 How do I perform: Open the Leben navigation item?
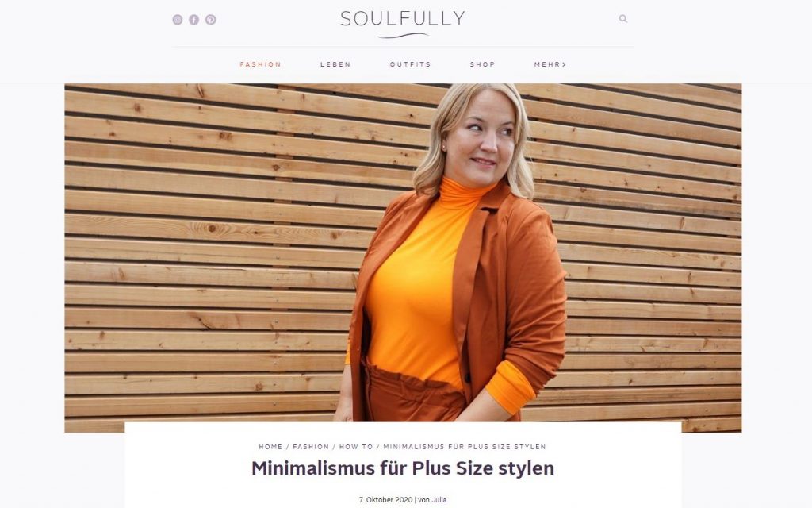(x=335, y=64)
